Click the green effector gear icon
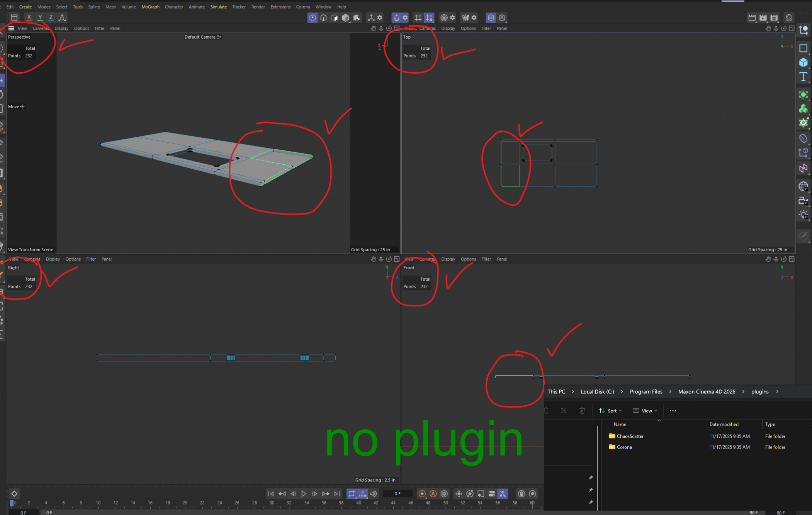Viewport: 812px width, 515px height. 804,123
